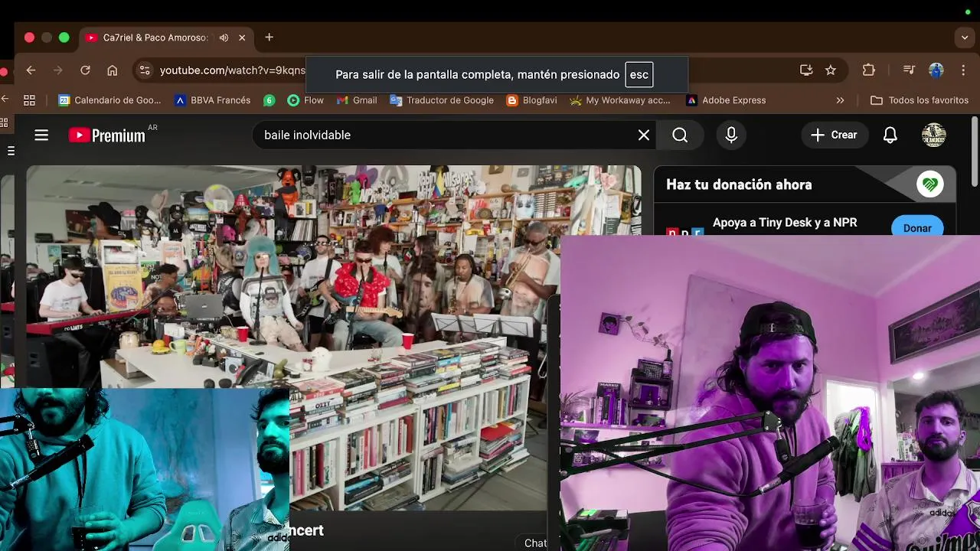This screenshot has width=980, height=551.
Task: Open Todos los favoritos folder
Action: [920, 100]
